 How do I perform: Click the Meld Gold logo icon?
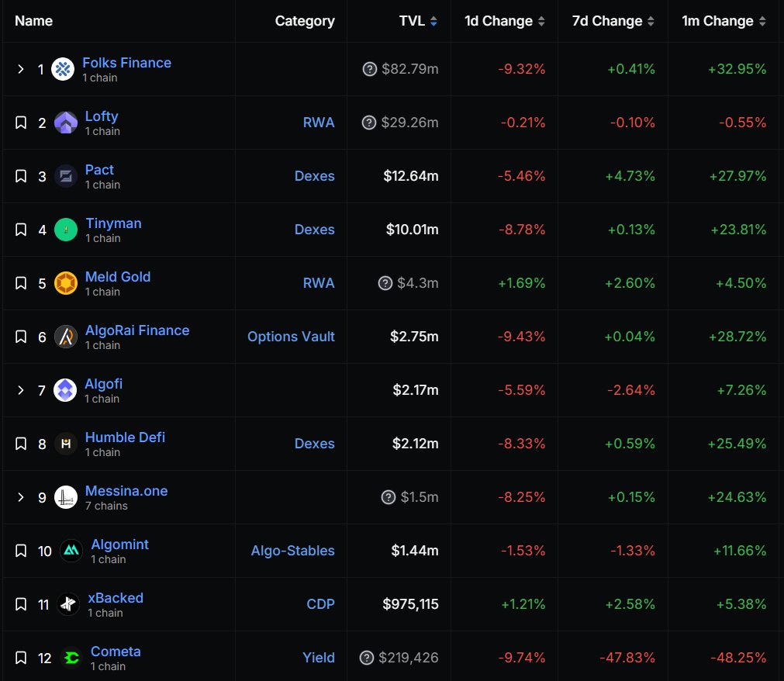coord(65,283)
